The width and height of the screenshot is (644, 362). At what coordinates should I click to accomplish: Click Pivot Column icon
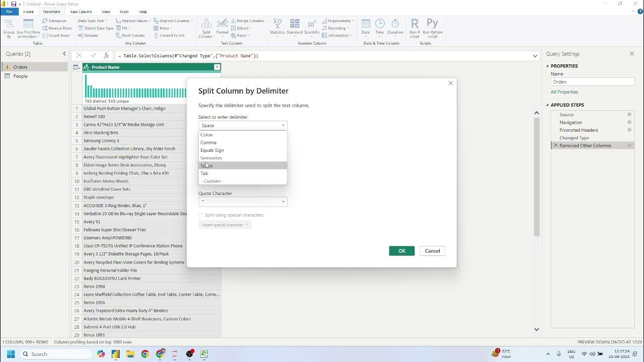(x=130, y=36)
